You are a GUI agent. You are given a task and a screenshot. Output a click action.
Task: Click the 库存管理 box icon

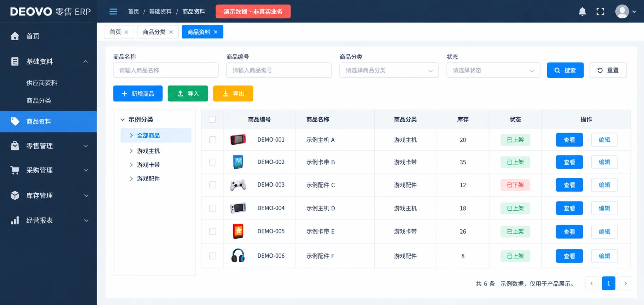pos(15,195)
